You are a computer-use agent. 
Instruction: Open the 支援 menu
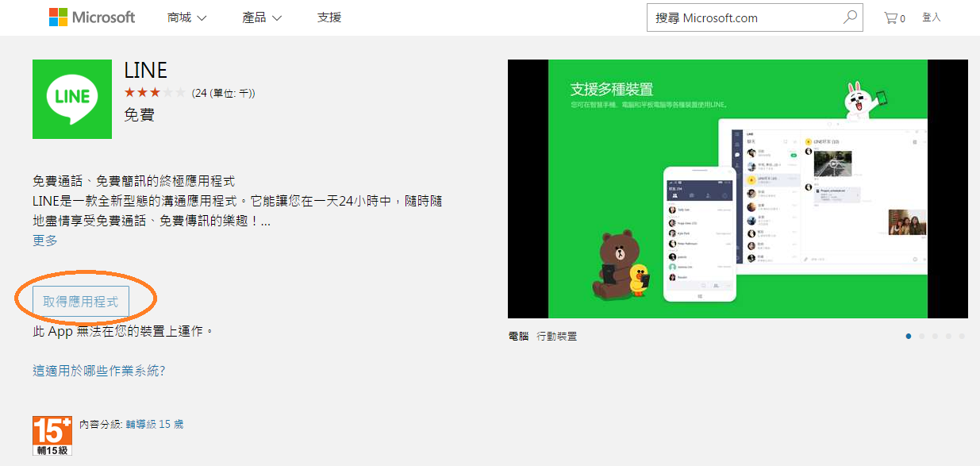329,17
